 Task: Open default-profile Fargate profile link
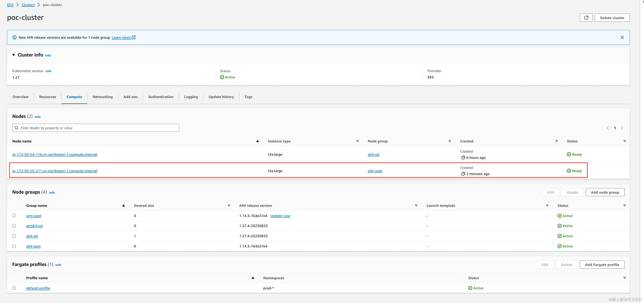38,288
